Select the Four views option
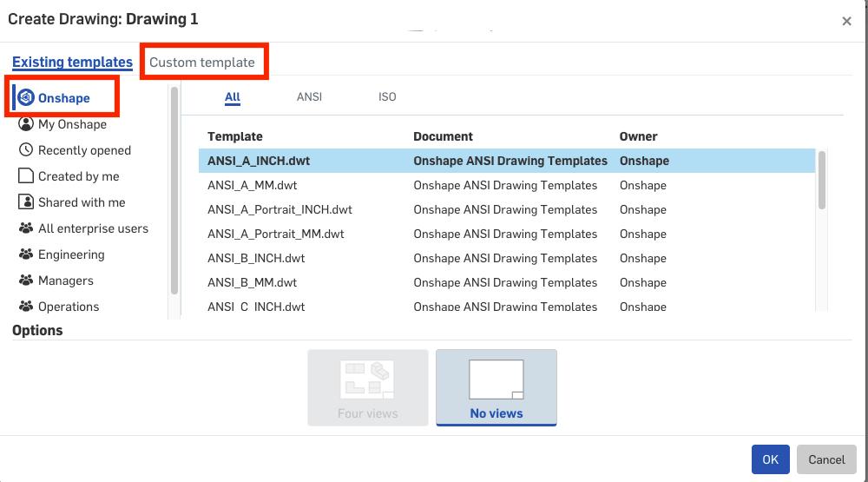The image size is (868, 482). 368,387
